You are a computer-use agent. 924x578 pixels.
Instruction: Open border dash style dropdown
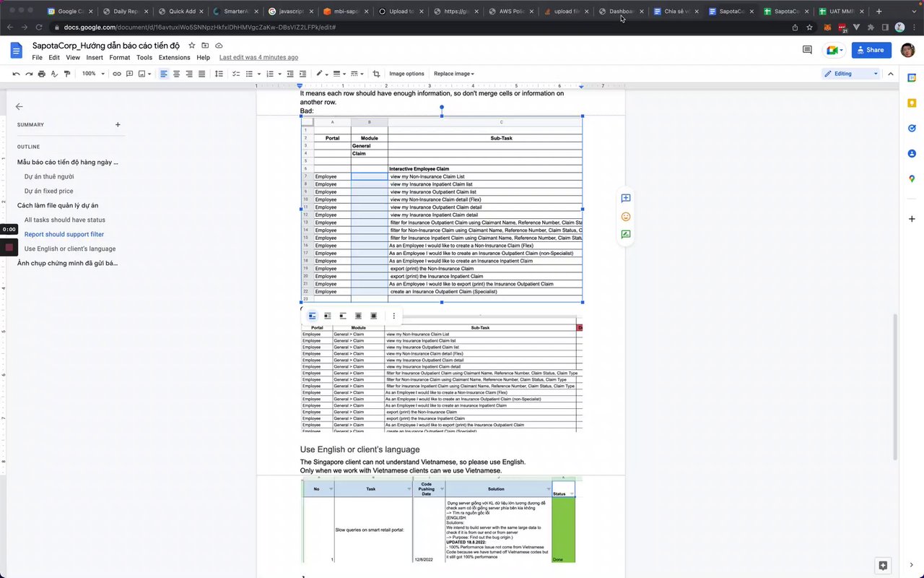357,74
